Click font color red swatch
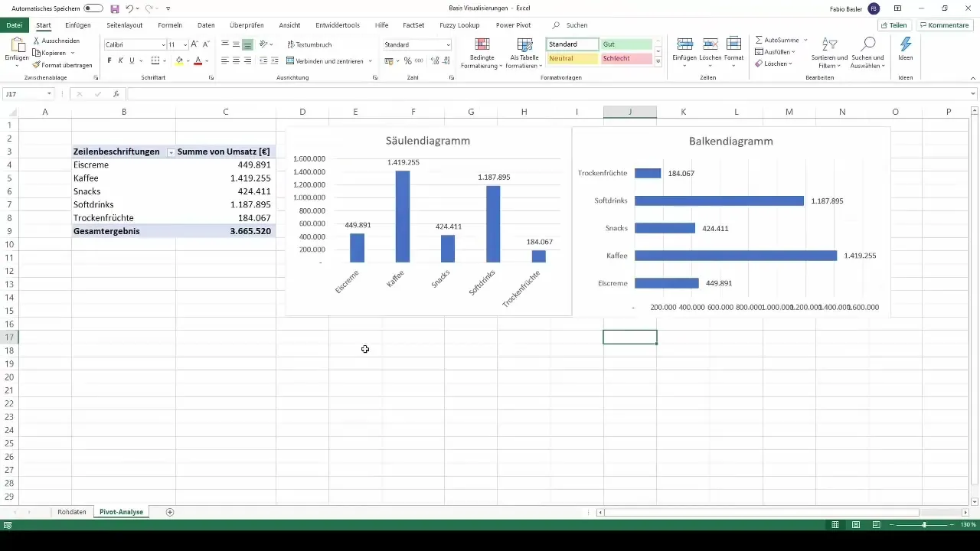 198,60
